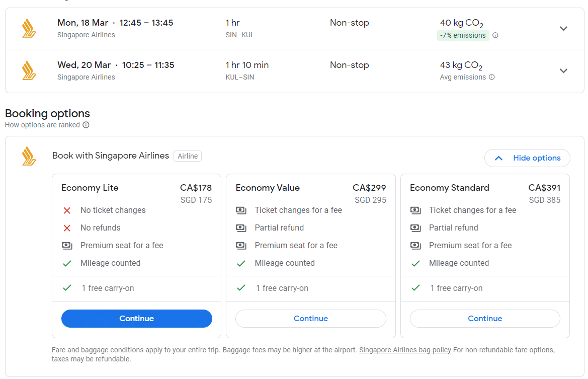
Task: Click the info icon beside Avg emissions
Action: click(x=492, y=77)
